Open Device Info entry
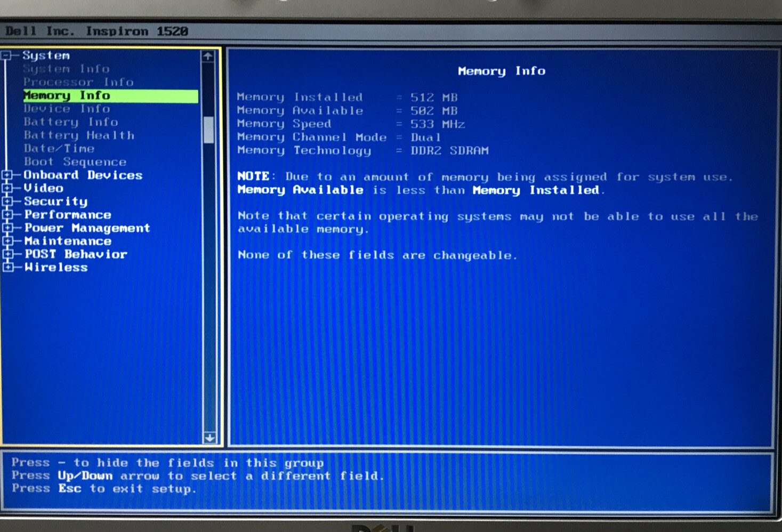This screenshot has width=782, height=532. point(67,109)
